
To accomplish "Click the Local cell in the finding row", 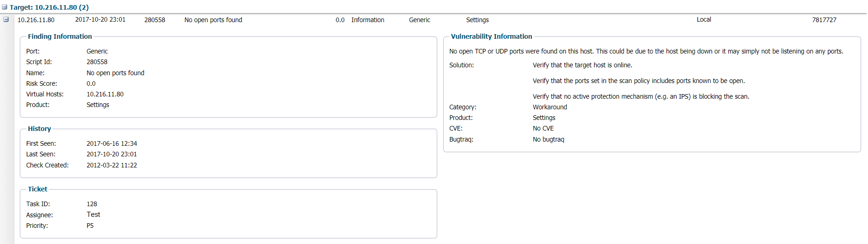I will pos(704,20).
